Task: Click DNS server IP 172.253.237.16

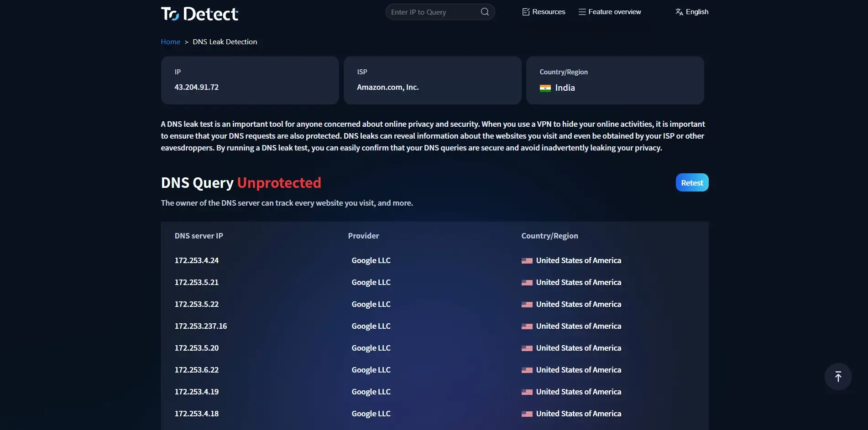Action: (200, 326)
